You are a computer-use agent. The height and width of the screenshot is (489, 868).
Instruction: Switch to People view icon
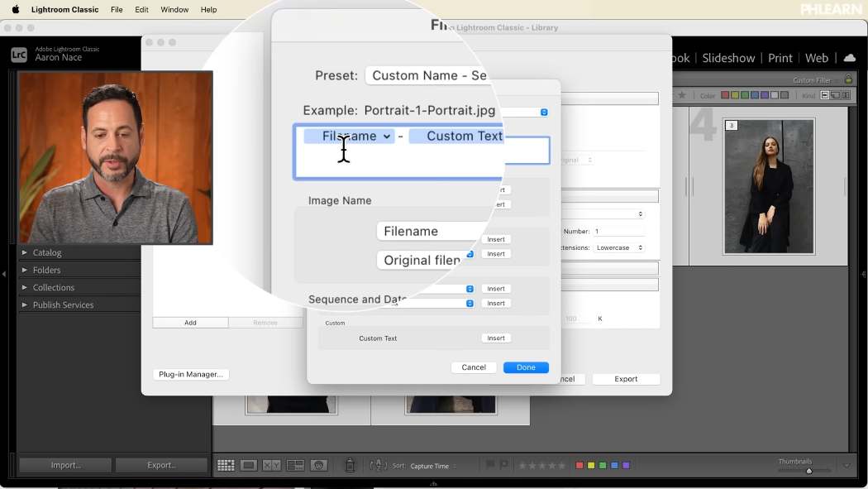click(318, 465)
